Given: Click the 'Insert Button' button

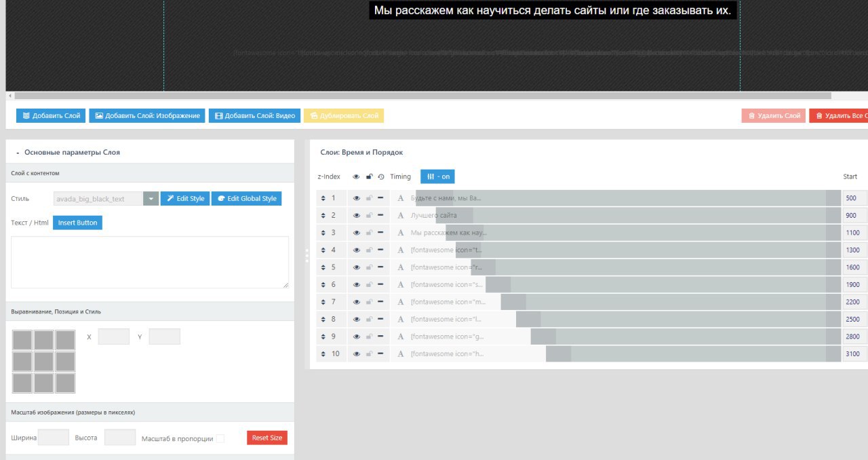Looking at the screenshot, I should (77, 223).
